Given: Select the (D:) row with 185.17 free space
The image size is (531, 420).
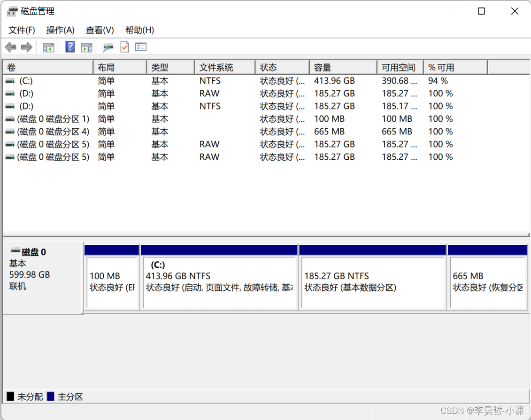Looking at the screenshot, I should click(266, 107).
